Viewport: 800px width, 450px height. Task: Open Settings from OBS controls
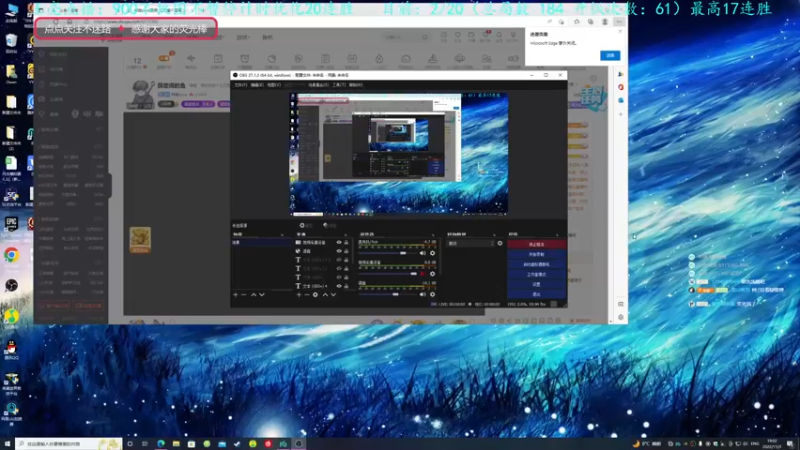pos(536,284)
